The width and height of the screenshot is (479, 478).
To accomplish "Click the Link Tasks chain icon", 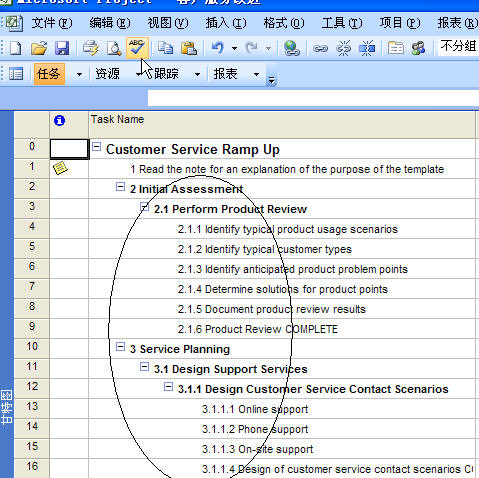I will pos(320,49).
